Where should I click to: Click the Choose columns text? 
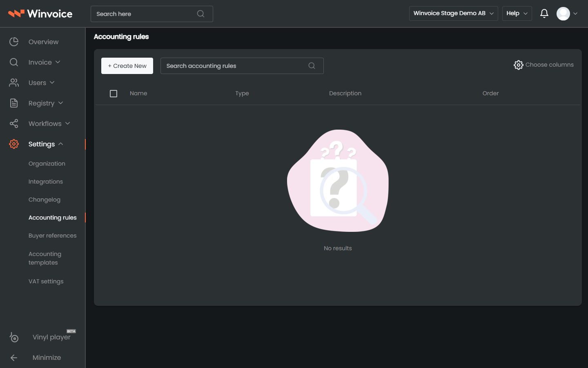549,65
